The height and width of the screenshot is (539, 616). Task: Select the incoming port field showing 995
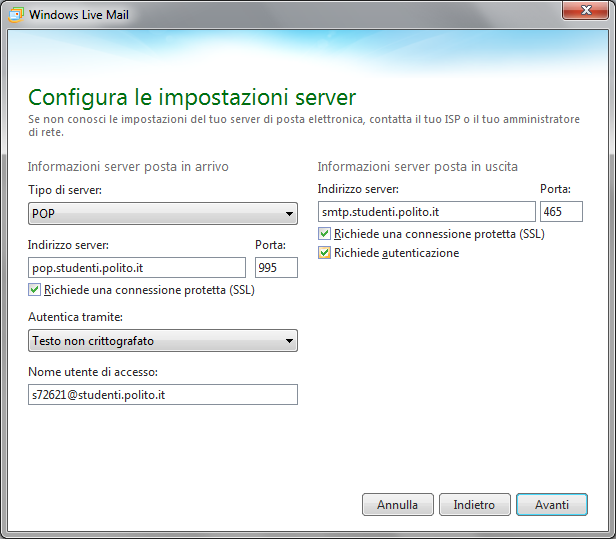[276, 267]
